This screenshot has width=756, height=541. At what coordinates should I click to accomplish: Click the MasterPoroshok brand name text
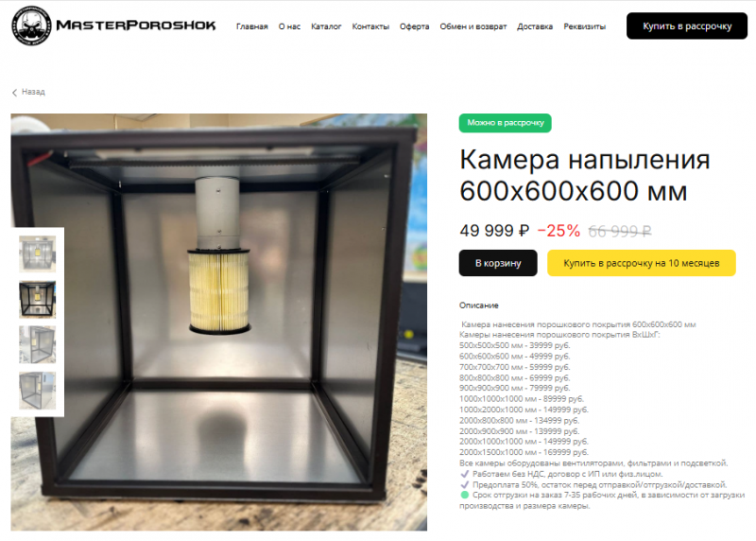[x=136, y=26]
